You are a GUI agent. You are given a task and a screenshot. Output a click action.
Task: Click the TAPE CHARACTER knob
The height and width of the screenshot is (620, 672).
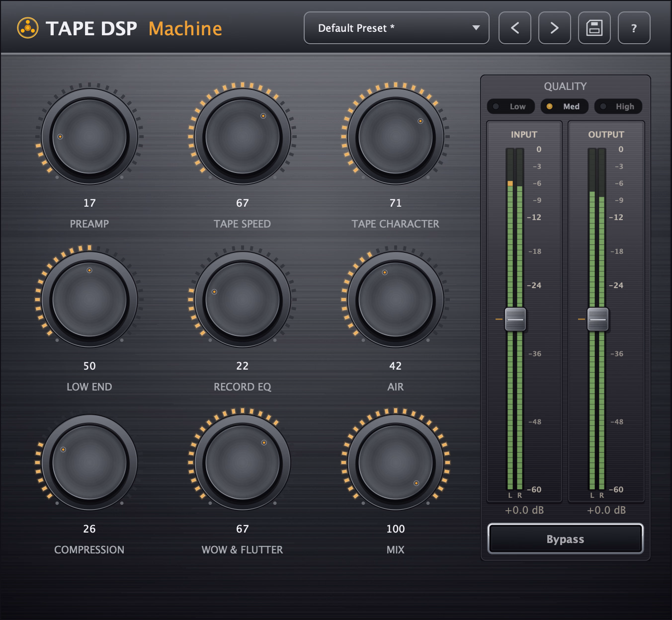point(396,137)
